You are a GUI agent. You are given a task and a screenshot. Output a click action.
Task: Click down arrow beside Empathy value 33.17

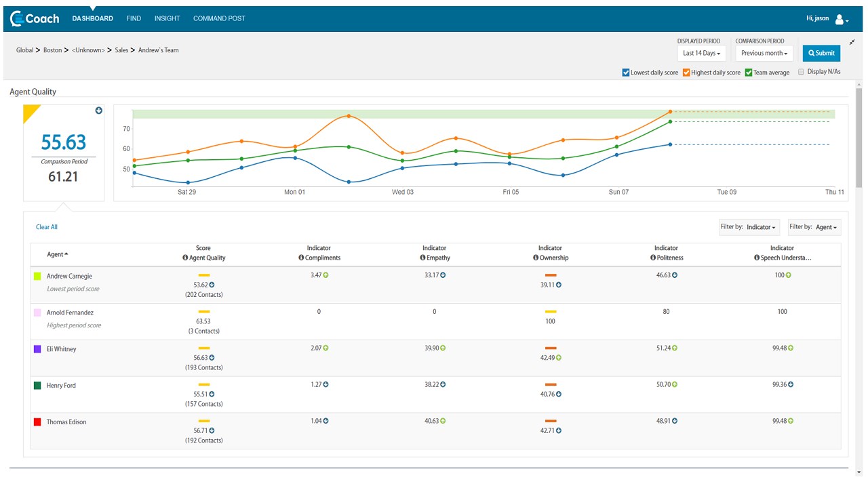point(443,275)
